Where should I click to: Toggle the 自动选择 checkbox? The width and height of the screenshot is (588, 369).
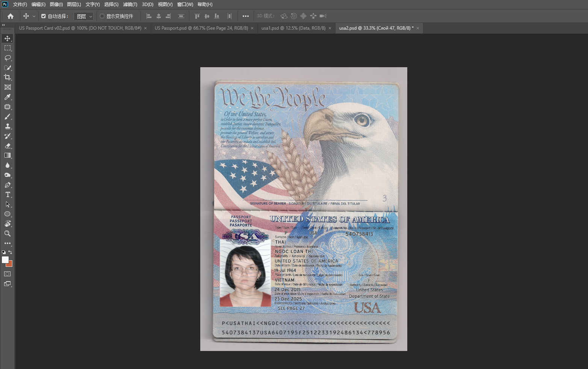[44, 16]
